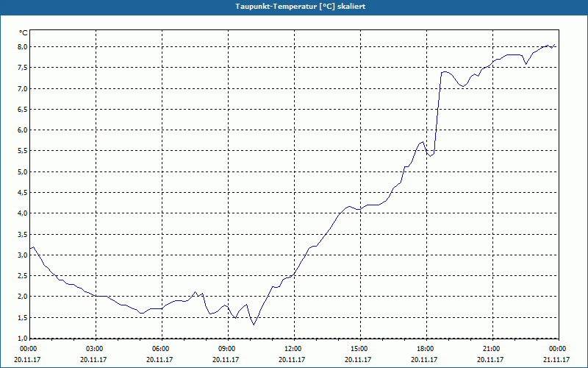The image size is (588, 368).
Task: Select the '6,5' y-axis label
Action: click(23, 109)
